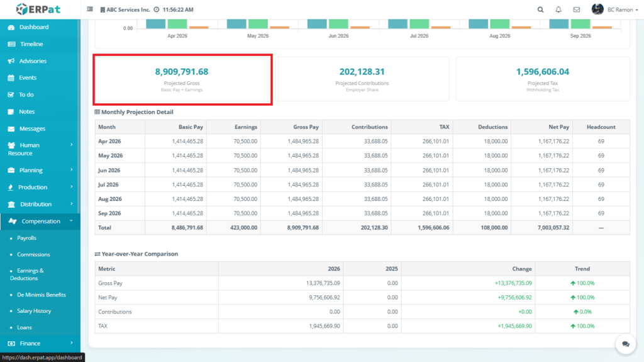Click the ERPat logo

click(40, 9)
